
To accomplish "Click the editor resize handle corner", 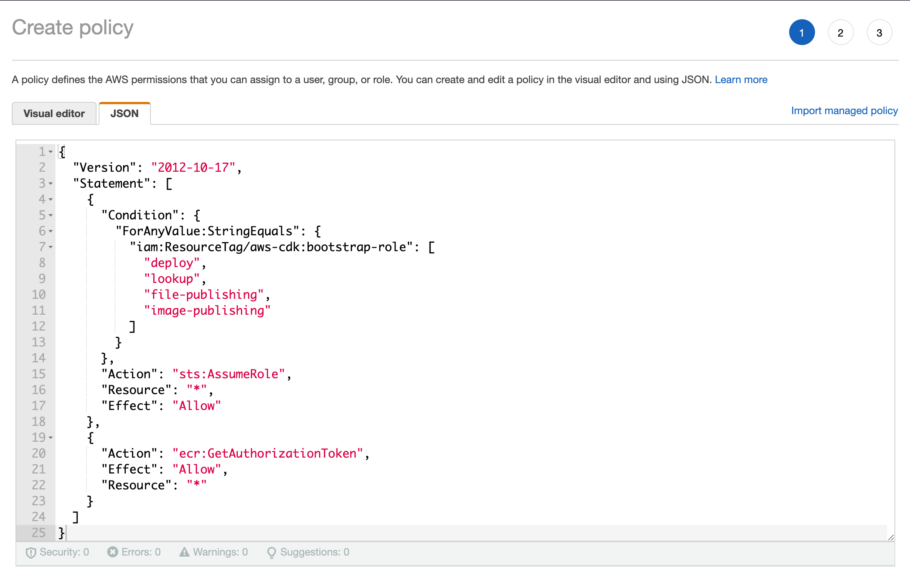I will pyautogui.click(x=891, y=537).
